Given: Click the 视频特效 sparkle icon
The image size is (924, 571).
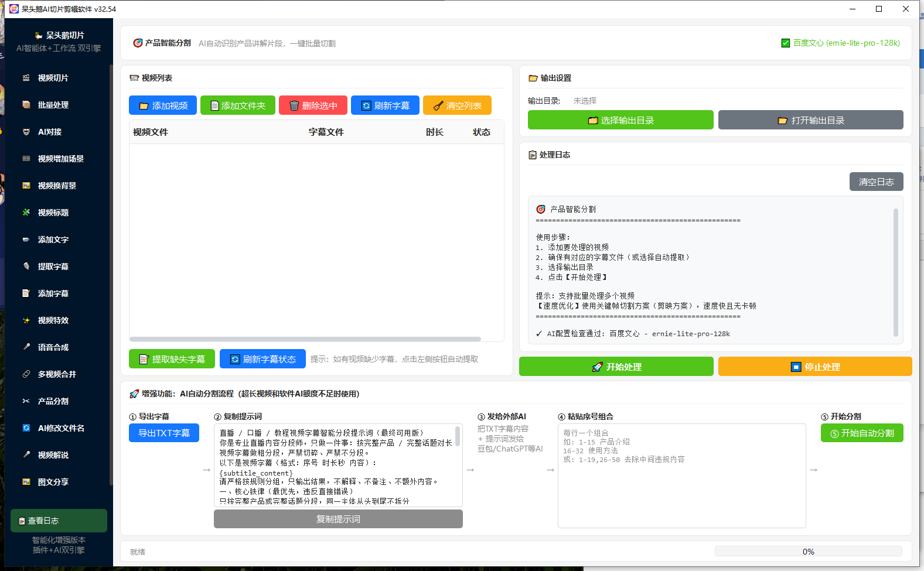Looking at the screenshot, I should coord(26,320).
